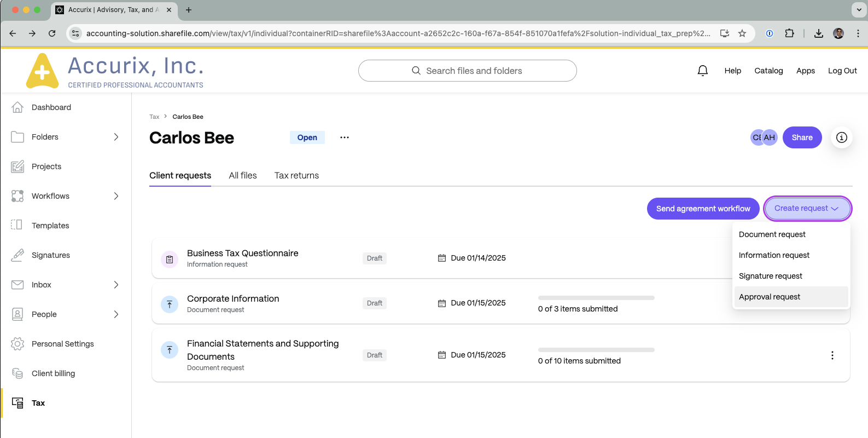868x438 pixels.
Task: Open the notifications bell
Action: pos(703,71)
